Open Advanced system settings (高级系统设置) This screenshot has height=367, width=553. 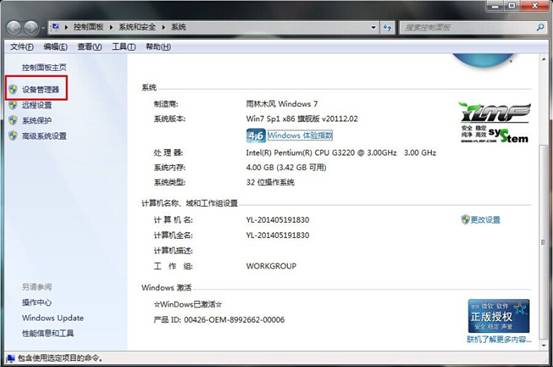click(44, 136)
